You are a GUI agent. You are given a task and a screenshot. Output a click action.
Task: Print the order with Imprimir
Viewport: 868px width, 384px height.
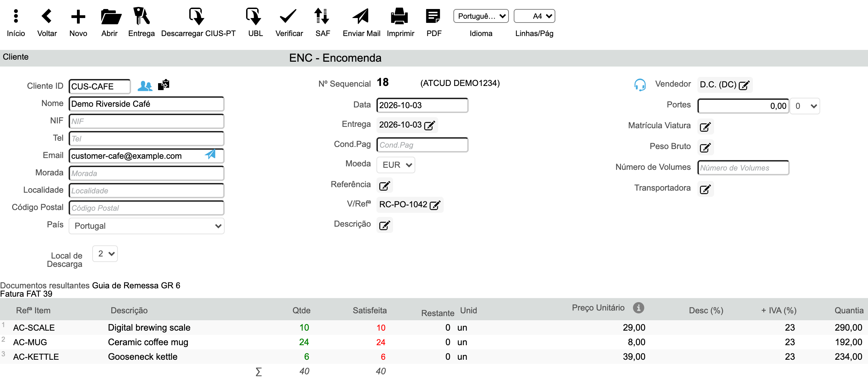tap(399, 16)
